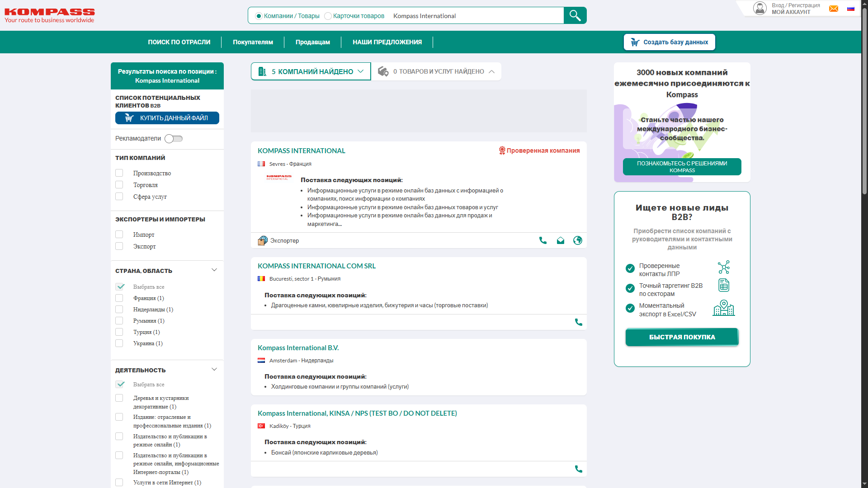Click phone icon for Kompass International Com SRL

click(x=579, y=322)
